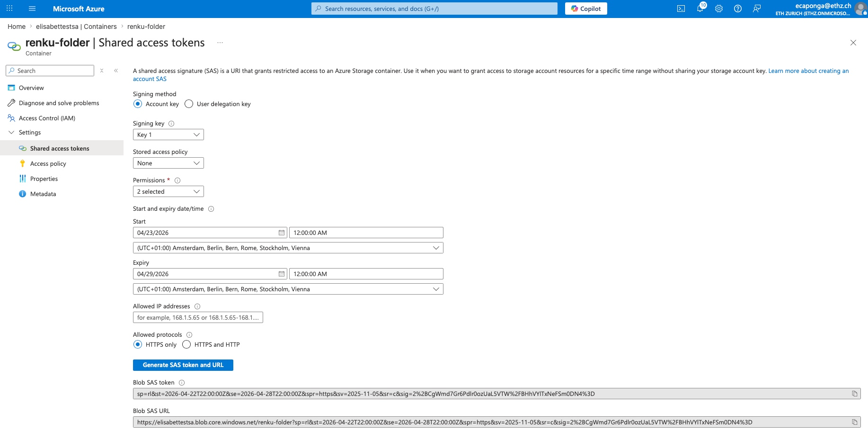Select HTTPS and HTTP protocol
Screen dimensions: 868x440
(186, 344)
